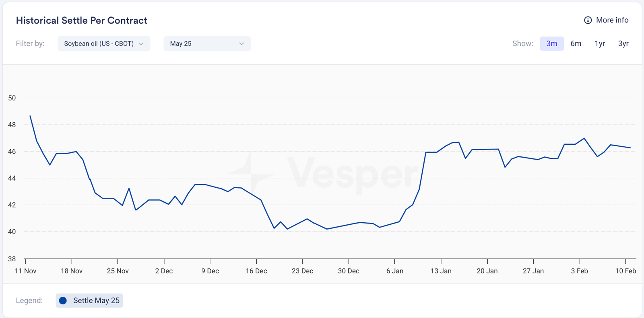
Task: Click the 11 Nov peak on the line
Action: [x=30, y=116]
